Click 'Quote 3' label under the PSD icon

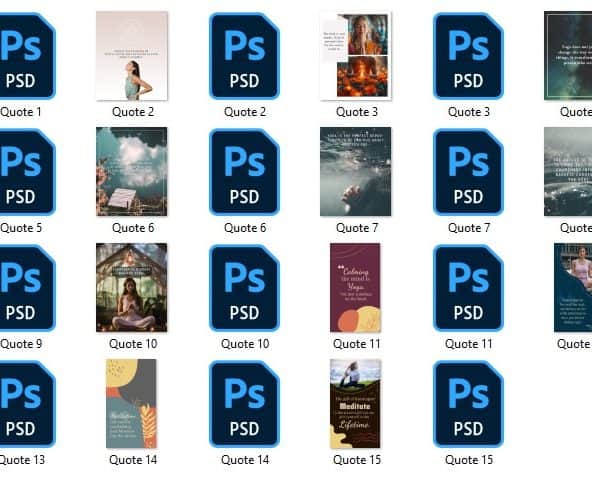tap(469, 112)
